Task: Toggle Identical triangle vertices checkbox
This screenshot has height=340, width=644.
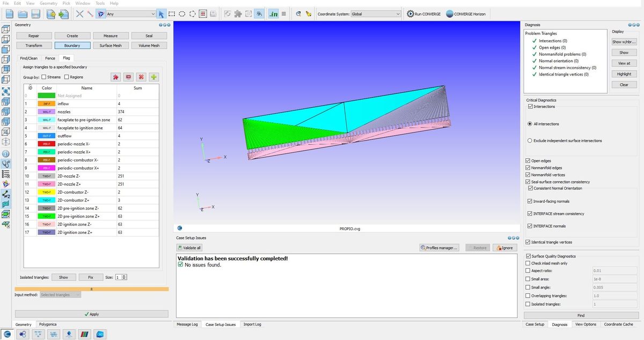Action: click(x=528, y=242)
